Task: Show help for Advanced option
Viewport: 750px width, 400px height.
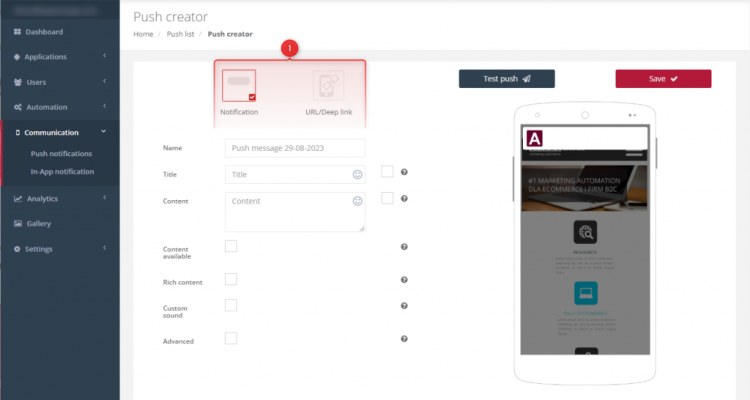Action: pos(404,339)
